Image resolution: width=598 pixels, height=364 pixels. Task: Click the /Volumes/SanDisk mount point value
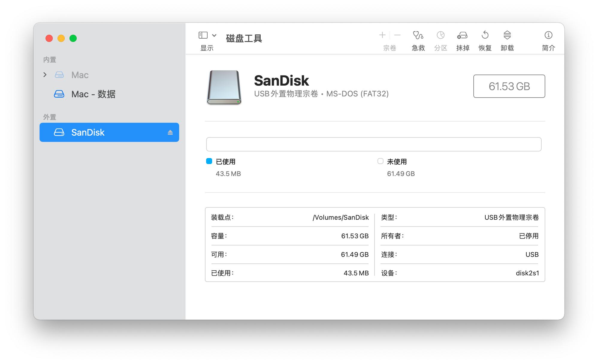[341, 217]
